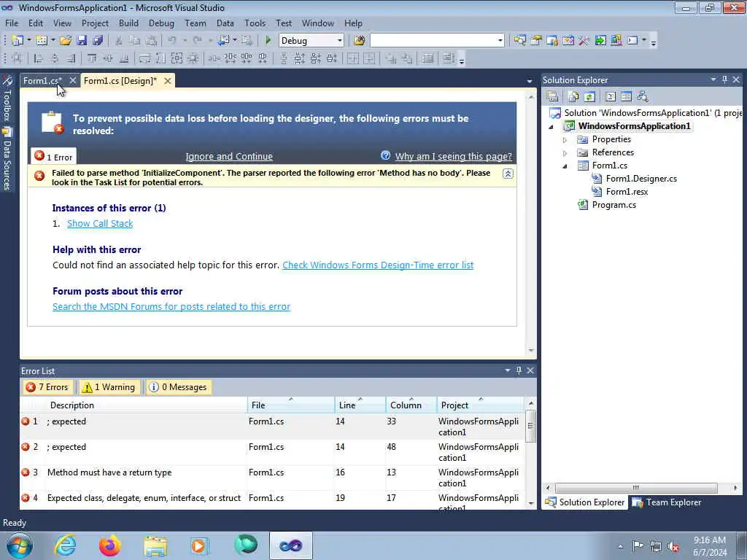Screen dimensions: 747x560
Task: Click the Command Window toolbar icon
Action: (x=632, y=41)
